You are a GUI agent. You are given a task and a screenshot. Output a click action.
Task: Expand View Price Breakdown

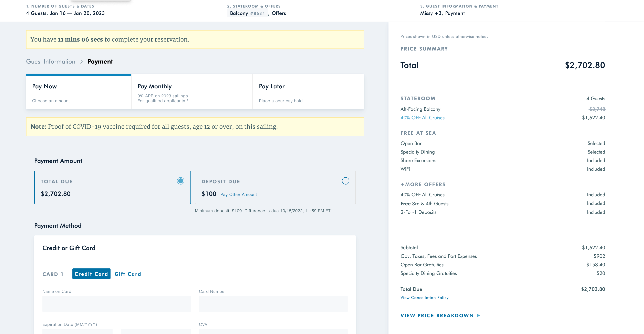coord(437,315)
